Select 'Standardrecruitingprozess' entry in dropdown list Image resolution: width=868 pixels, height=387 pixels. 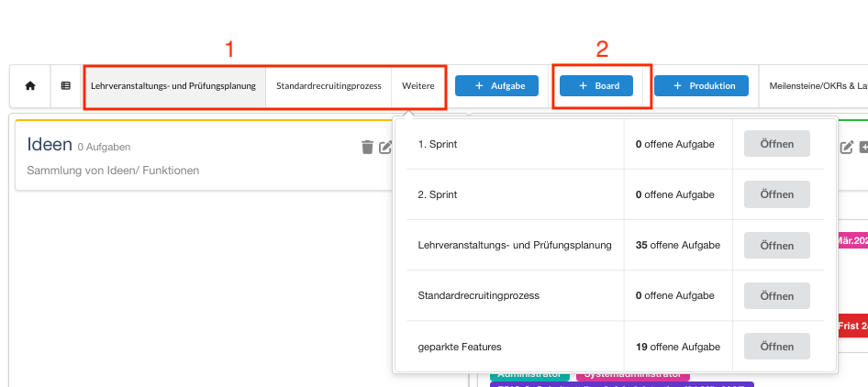[478, 295]
